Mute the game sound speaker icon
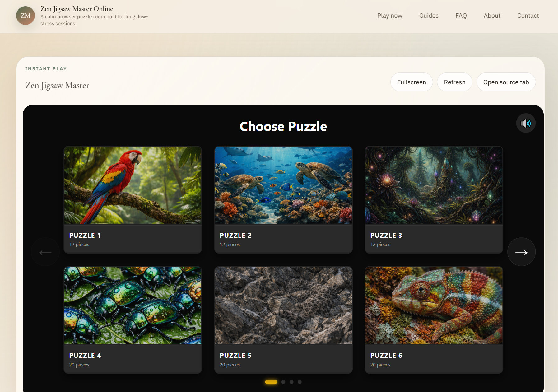Image resolution: width=558 pixels, height=392 pixels. pos(526,124)
